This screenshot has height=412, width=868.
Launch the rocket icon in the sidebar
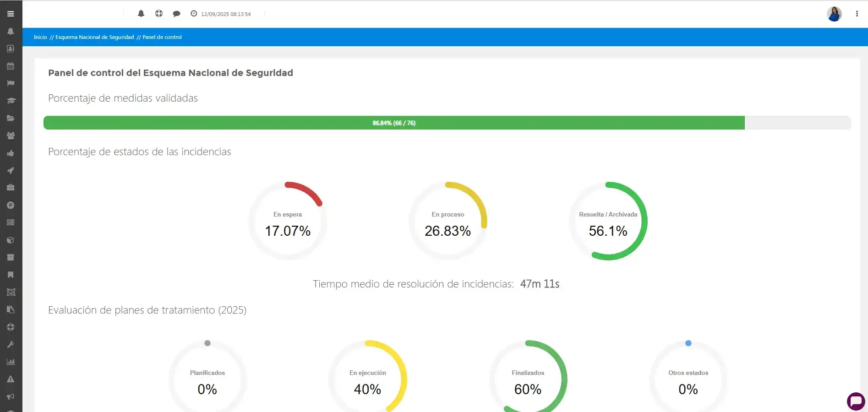point(11,170)
